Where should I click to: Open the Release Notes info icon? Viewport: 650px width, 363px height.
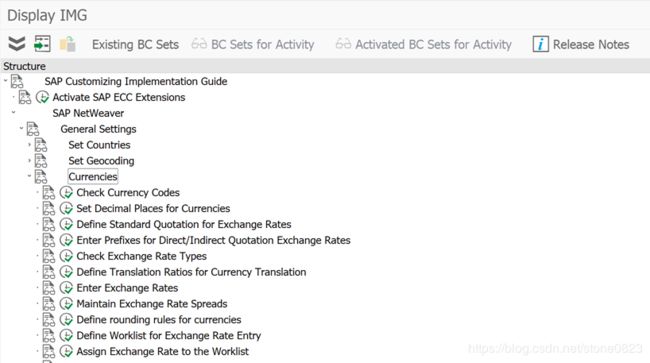pos(541,44)
